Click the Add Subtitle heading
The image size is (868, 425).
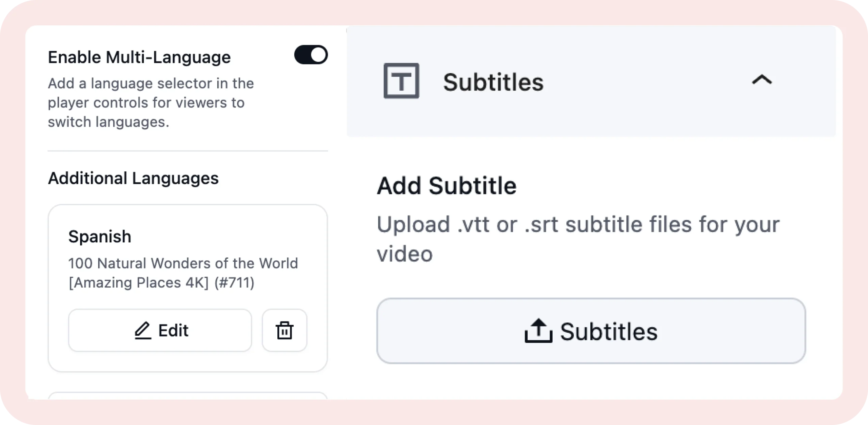coord(447,186)
